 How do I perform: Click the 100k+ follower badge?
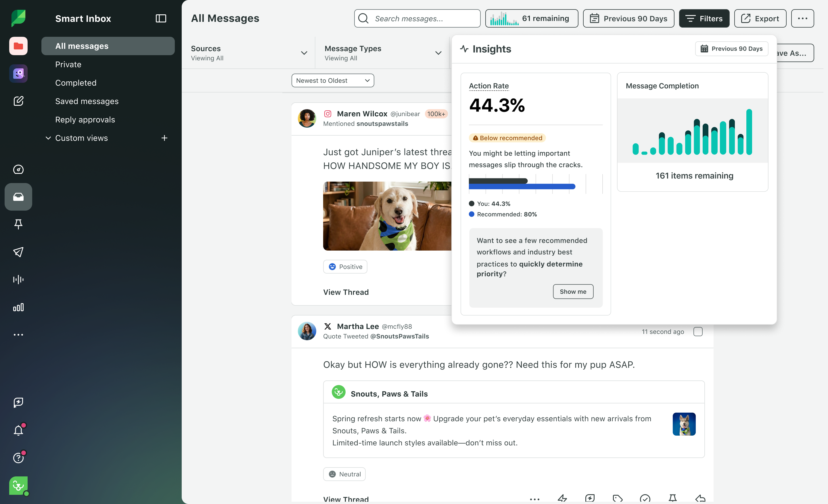pyautogui.click(x=436, y=114)
